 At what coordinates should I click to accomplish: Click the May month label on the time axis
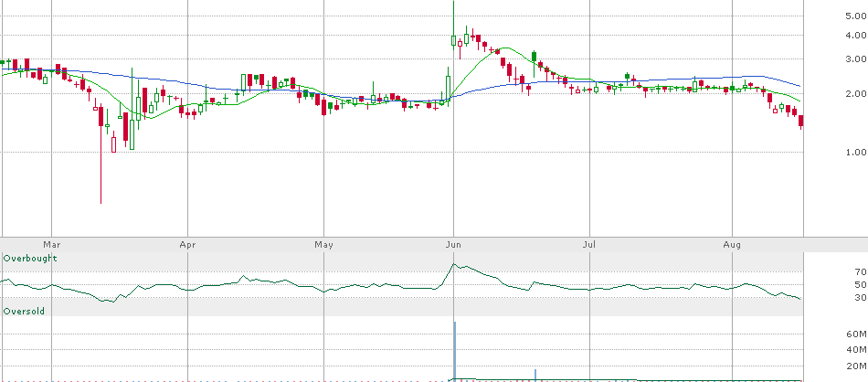(323, 244)
